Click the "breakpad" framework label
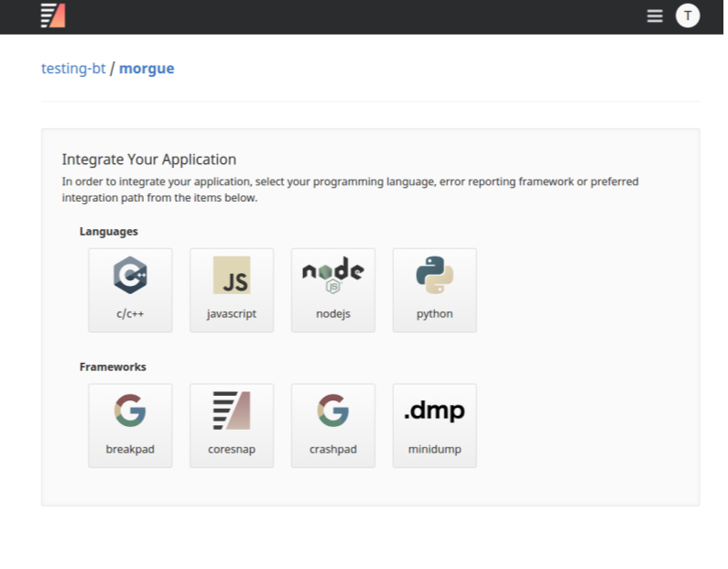Screen dimensions: 728x569 (130, 450)
